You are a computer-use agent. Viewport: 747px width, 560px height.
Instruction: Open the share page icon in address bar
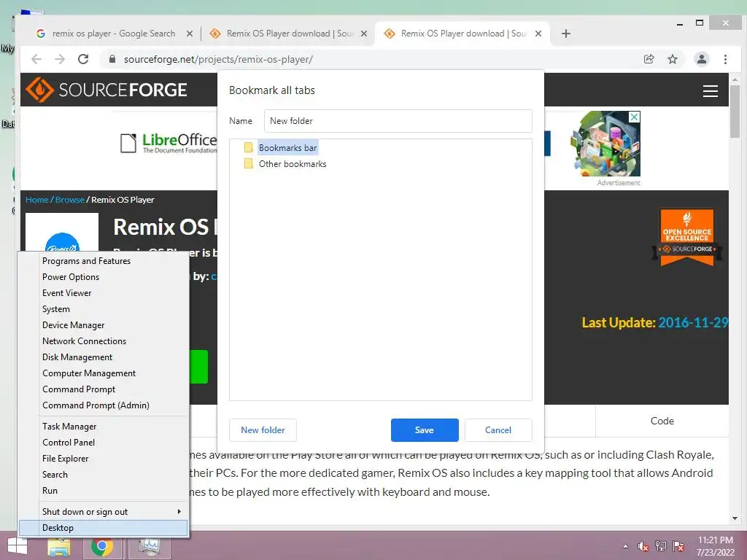pos(649,59)
